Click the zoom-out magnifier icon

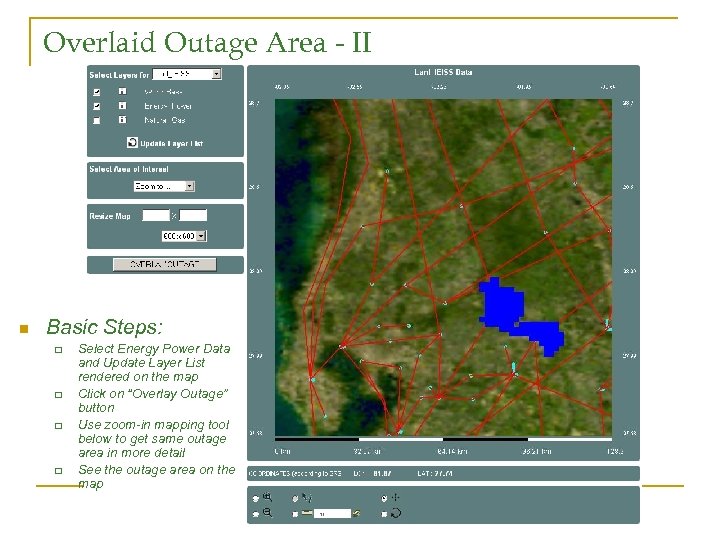pos(267,513)
